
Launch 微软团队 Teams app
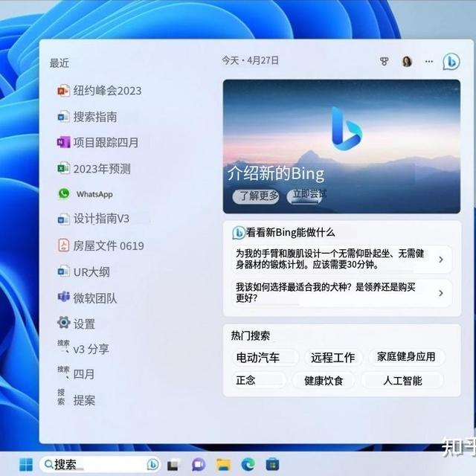point(87,297)
